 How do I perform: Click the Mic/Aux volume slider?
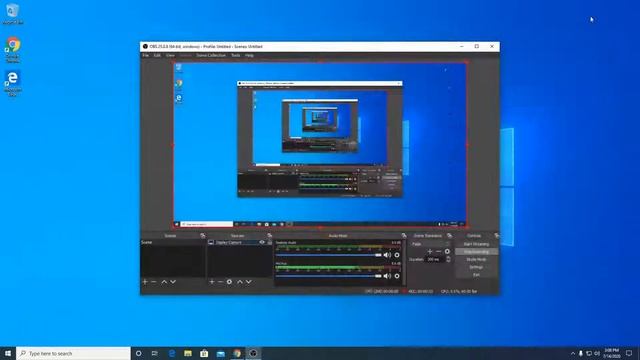(329, 276)
